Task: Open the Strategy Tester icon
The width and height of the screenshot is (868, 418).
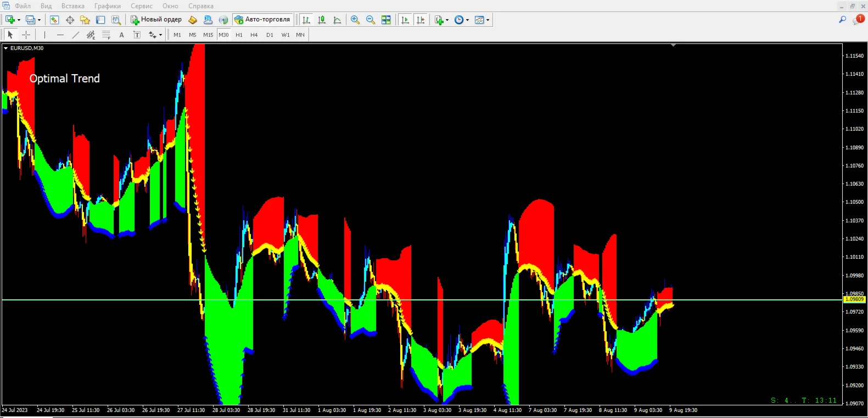Action: [x=116, y=20]
